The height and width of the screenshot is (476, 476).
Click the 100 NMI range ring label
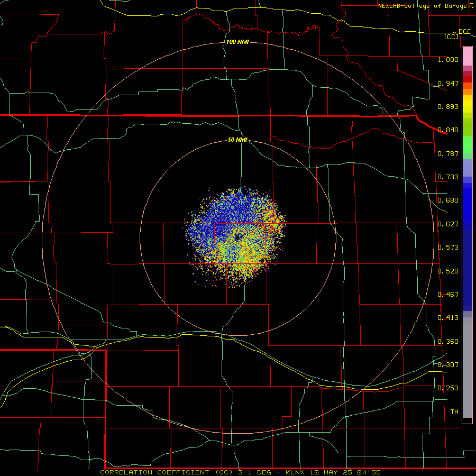(x=237, y=42)
